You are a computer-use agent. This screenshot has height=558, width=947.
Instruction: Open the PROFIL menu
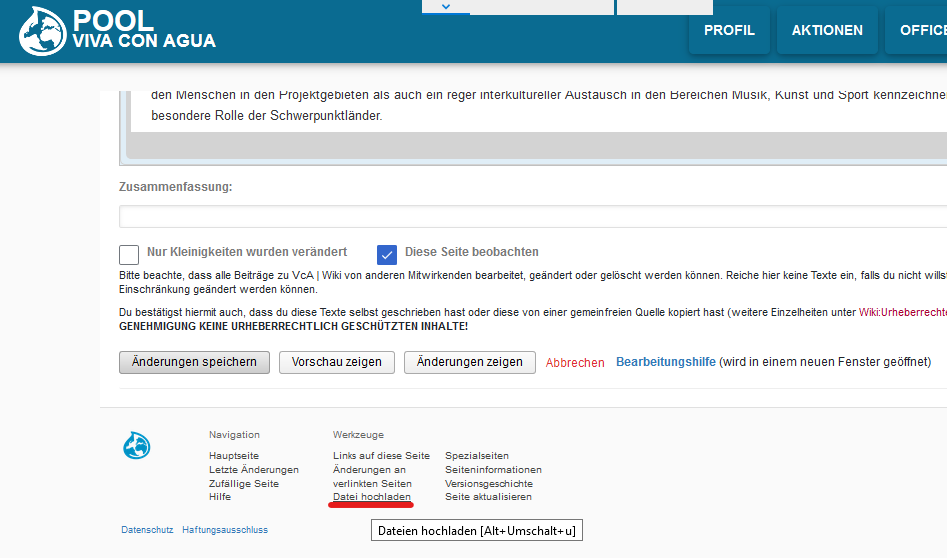click(x=729, y=31)
